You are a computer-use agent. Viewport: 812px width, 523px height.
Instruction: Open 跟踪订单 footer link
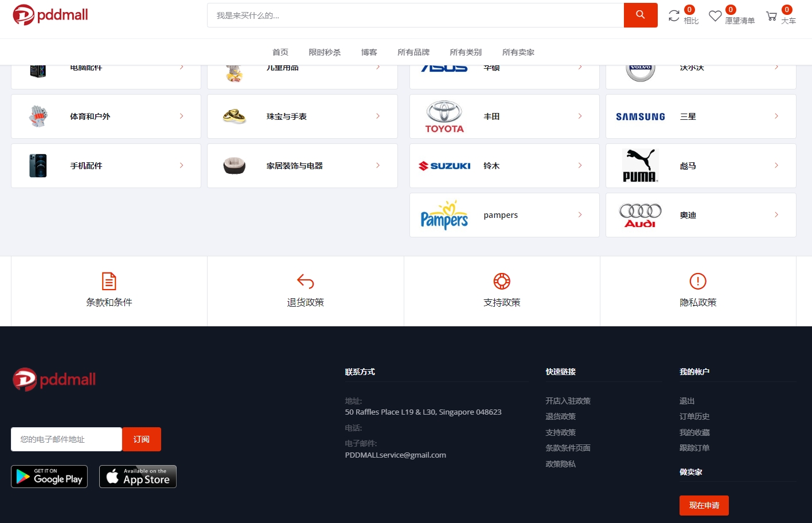point(694,448)
